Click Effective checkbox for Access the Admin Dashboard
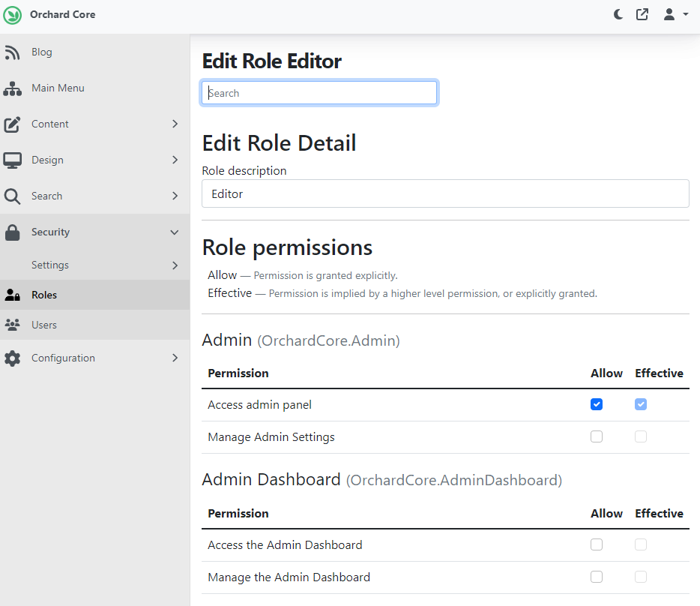Image resolution: width=700 pixels, height=606 pixels. click(641, 544)
